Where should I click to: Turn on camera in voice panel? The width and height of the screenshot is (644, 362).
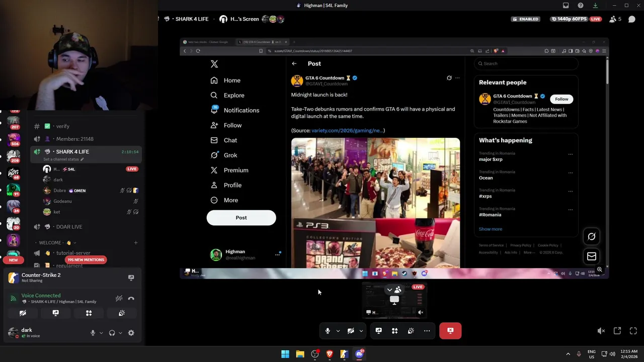point(23,313)
